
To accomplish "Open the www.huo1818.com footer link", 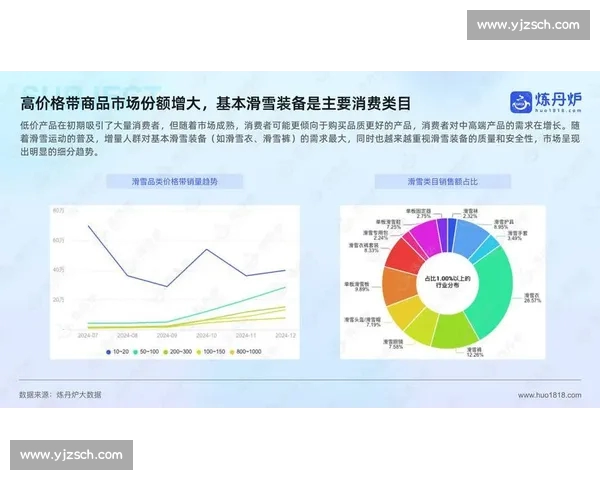I will point(549,395).
